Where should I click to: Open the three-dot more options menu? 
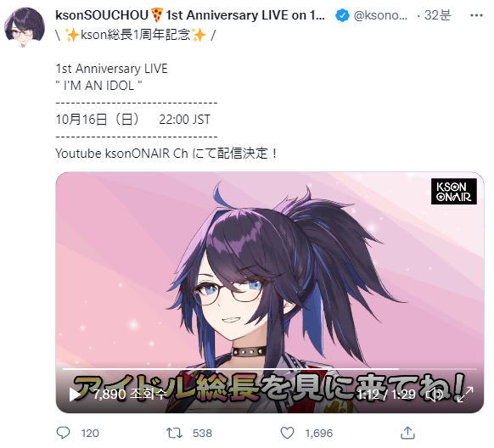[x=476, y=15]
